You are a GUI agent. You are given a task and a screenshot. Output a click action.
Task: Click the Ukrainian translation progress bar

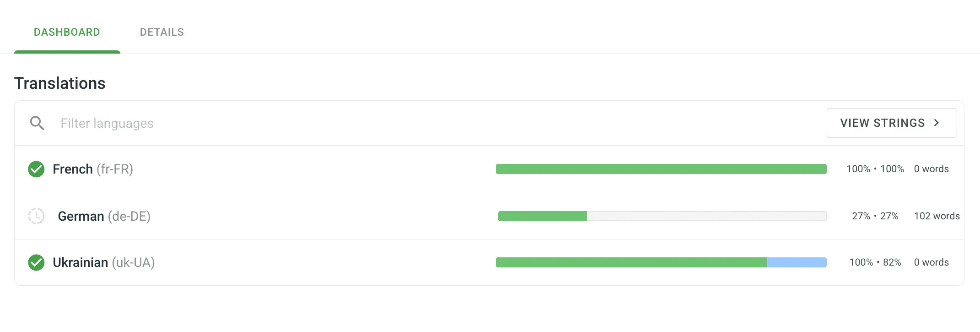click(x=631, y=262)
